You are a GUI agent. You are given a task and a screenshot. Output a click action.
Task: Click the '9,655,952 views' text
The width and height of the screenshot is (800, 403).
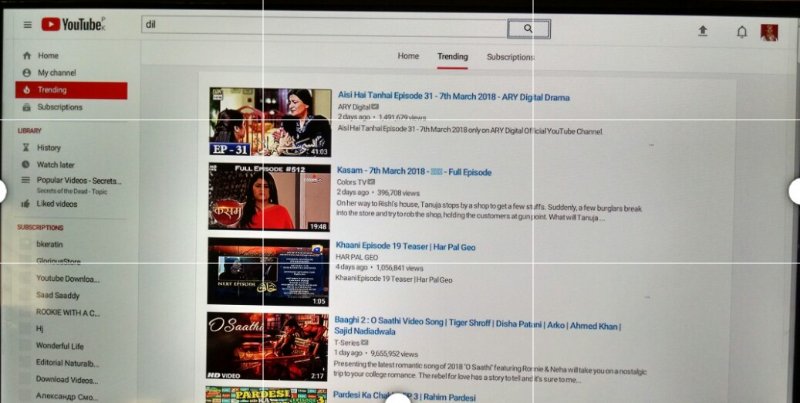[394, 354]
